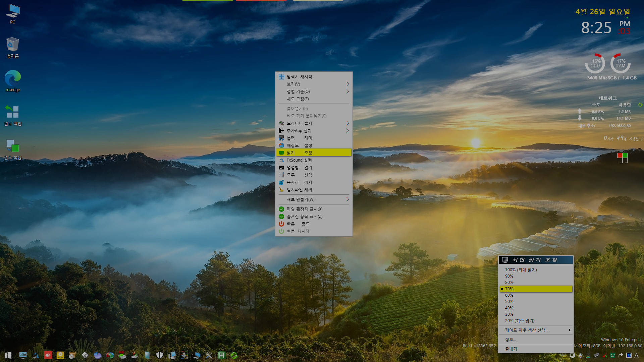Image resolution: width=644 pixels, height=362 pixels.
Task: Click the water droplet tray icon
Action: point(581,355)
